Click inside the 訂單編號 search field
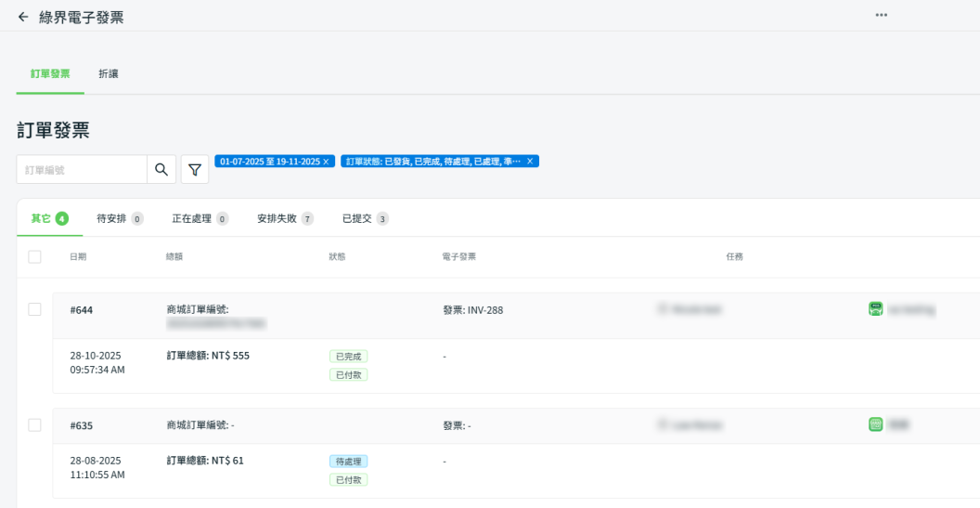Screen dimensions: 980x508 pos(82,170)
